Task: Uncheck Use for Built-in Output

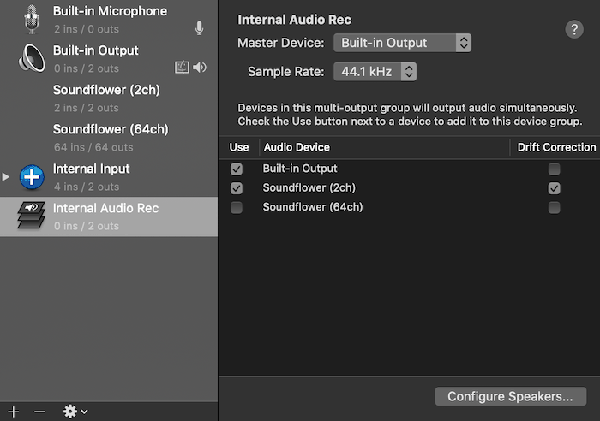Action: (x=237, y=169)
